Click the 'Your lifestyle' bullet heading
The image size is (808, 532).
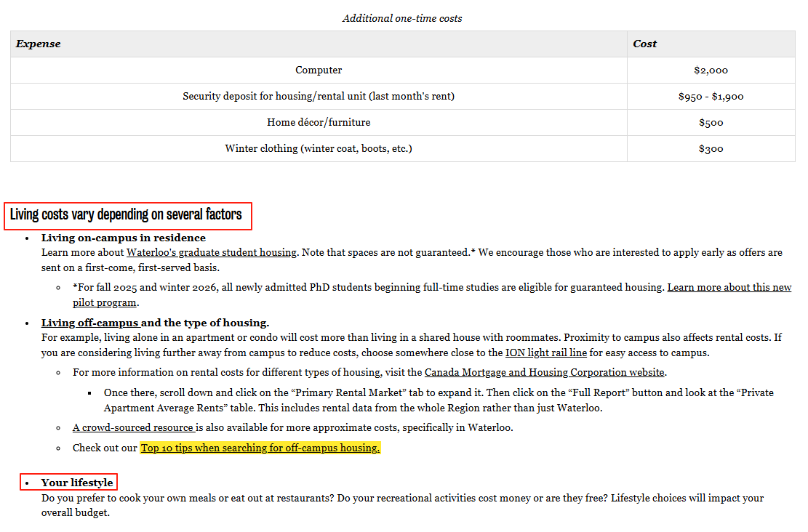click(x=77, y=483)
